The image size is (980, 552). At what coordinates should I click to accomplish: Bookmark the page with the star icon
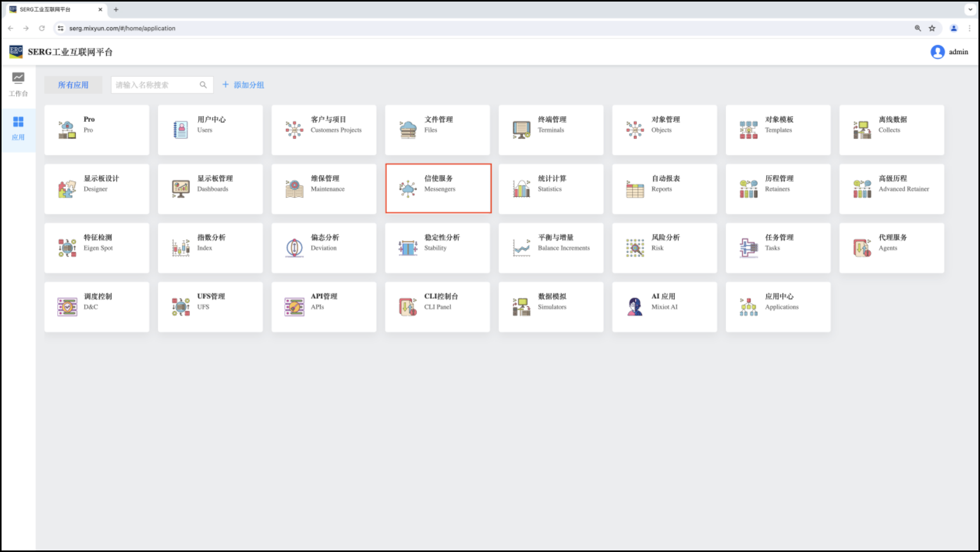pyautogui.click(x=932, y=28)
